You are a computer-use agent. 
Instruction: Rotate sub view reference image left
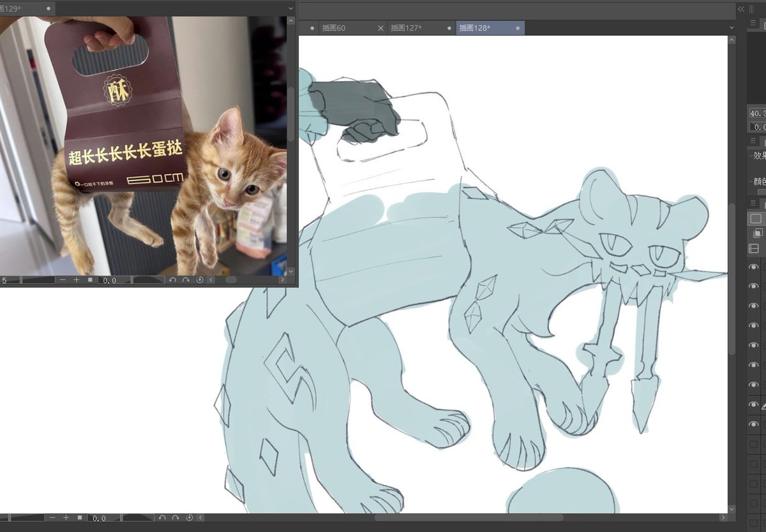pos(172,280)
